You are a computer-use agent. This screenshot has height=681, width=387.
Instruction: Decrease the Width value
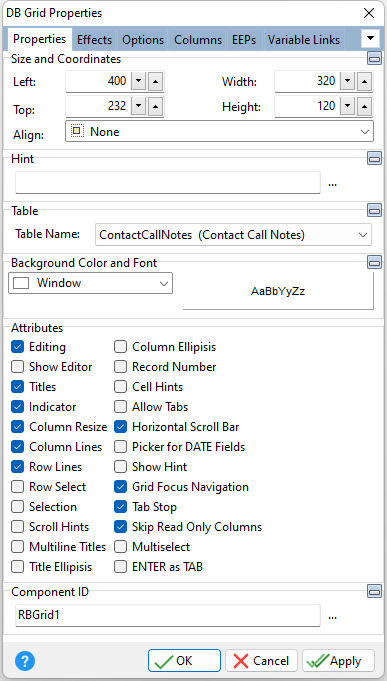(x=347, y=81)
